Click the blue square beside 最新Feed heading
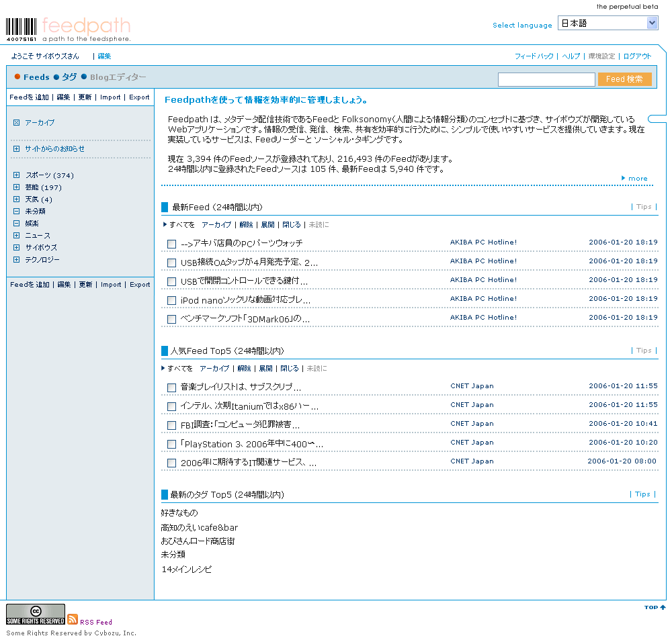 (165, 208)
